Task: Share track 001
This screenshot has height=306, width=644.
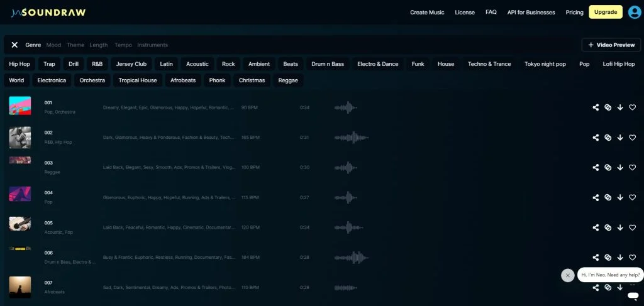Action: click(596, 107)
